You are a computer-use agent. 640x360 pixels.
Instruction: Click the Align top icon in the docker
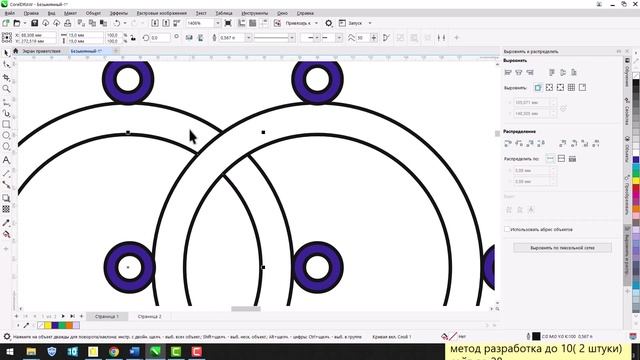tap(552, 73)
